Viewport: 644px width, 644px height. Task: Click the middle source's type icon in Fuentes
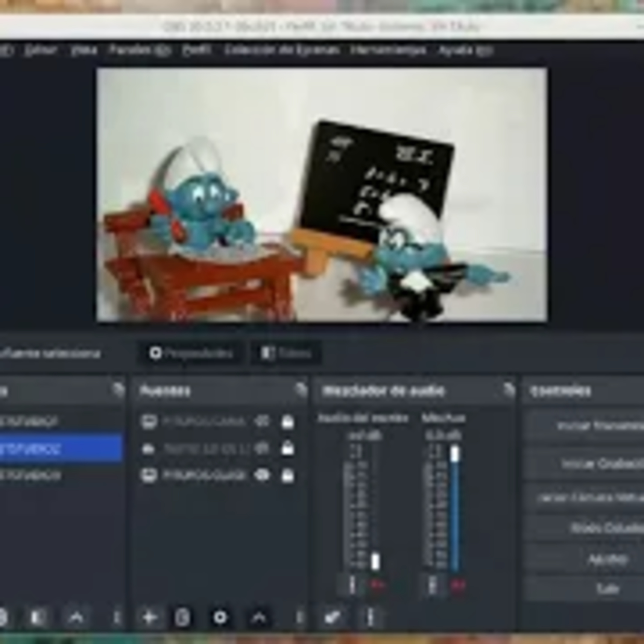[x=148, y=449]
